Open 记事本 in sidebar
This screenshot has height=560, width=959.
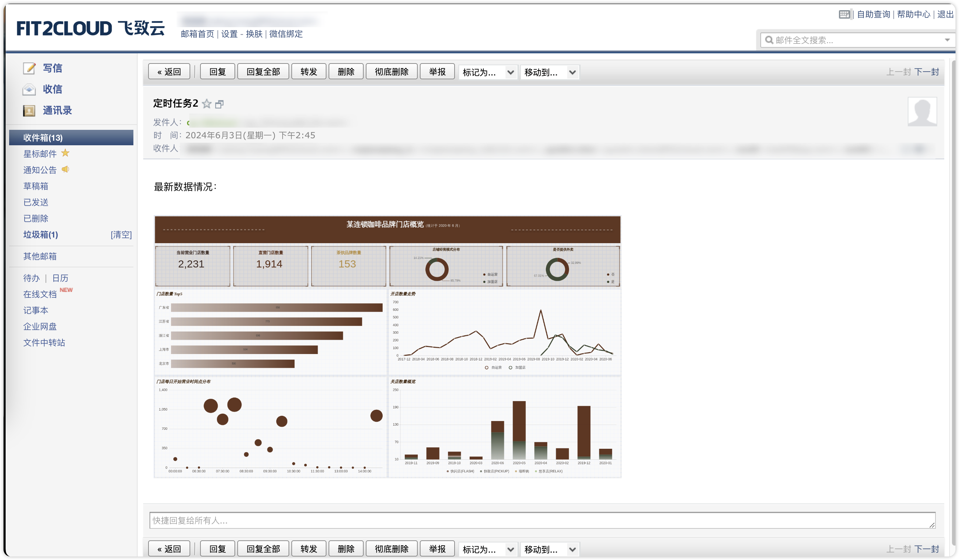point(36,311)
